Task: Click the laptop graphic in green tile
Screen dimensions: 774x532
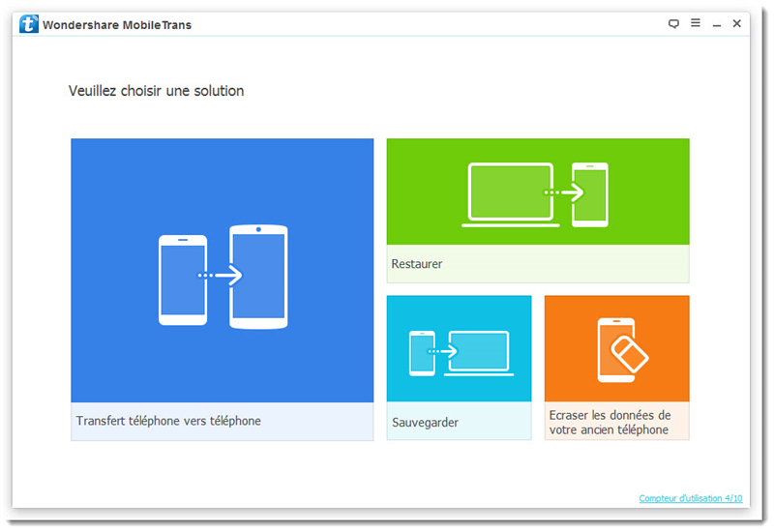Action: [510, 194]
